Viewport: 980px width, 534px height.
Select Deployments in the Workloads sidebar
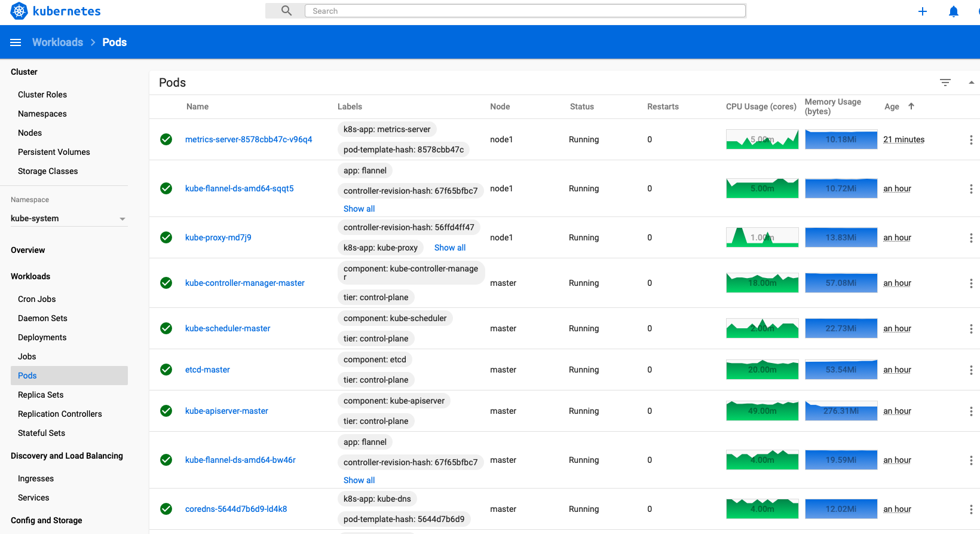(x=42, y=337)
